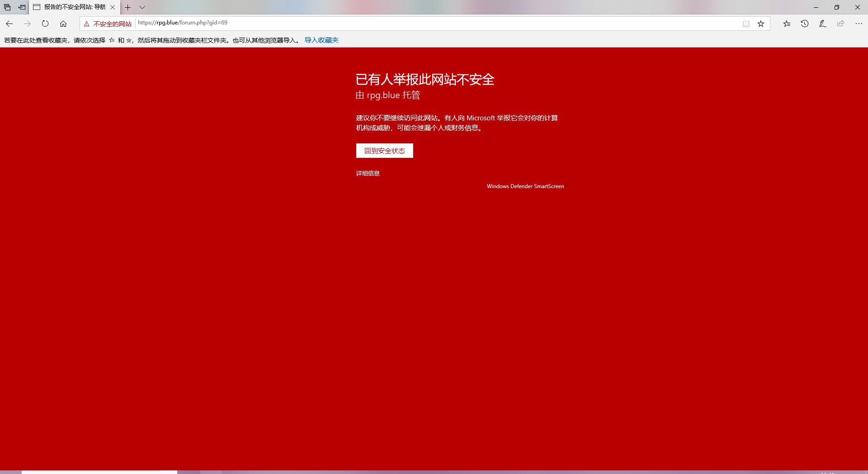Add notes with pen icon

[823, 24]
